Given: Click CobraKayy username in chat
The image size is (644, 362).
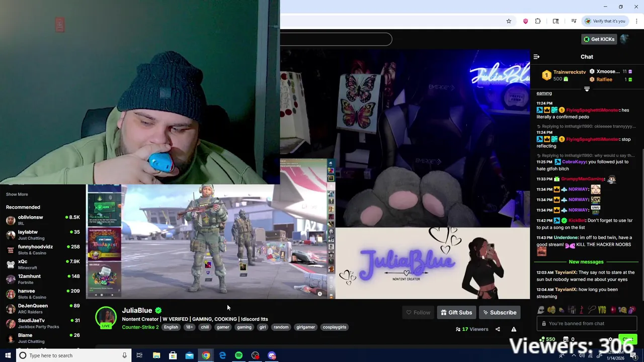Looking at the screenshot, I should [574, 162].
